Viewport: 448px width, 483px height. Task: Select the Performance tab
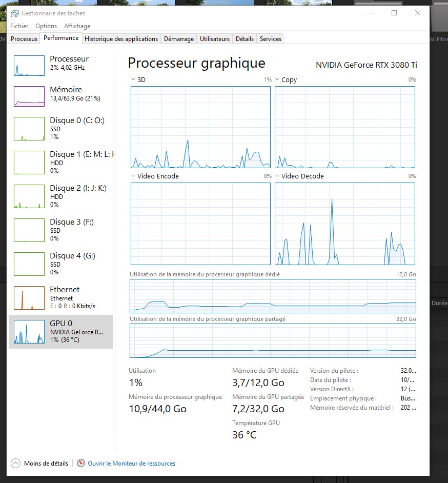61,38
